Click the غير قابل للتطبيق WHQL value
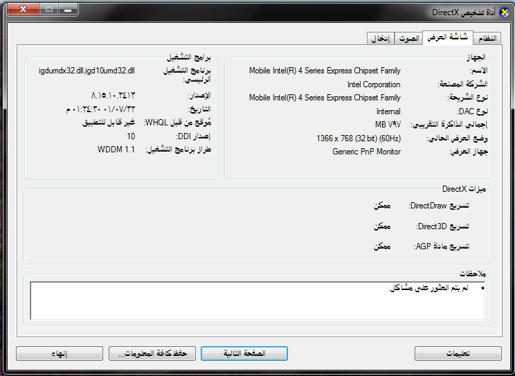The width and height of the screenshot is (515, 376). pyautogui.click(x=109, y=123)
